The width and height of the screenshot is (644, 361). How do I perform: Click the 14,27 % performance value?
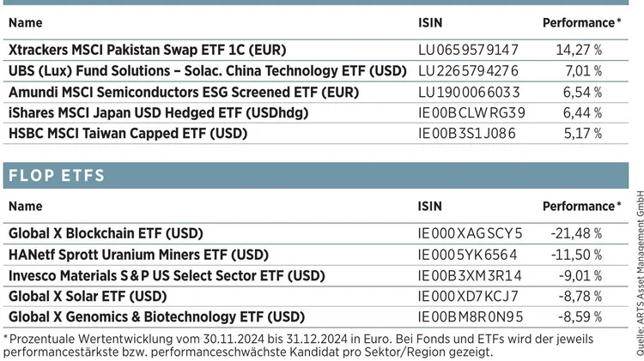pyautogui.click(x=579, y=51)
